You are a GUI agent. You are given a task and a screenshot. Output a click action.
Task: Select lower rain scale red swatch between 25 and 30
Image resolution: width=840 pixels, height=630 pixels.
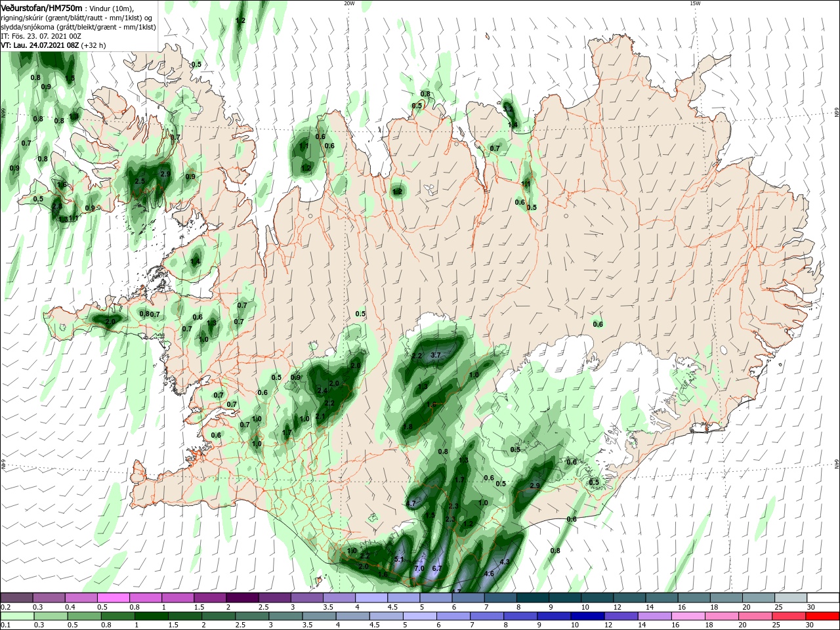(789, 616)
